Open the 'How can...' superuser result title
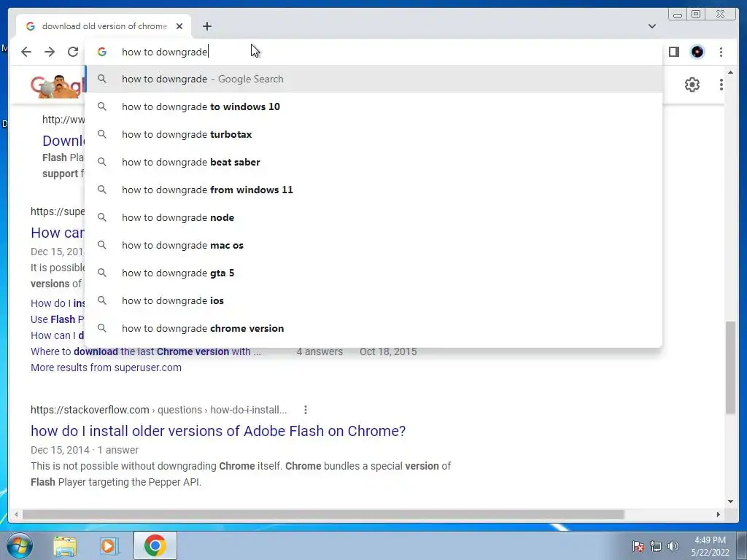Image resolution: width=747 pixels, height=560 pixels. coord(57,233)
